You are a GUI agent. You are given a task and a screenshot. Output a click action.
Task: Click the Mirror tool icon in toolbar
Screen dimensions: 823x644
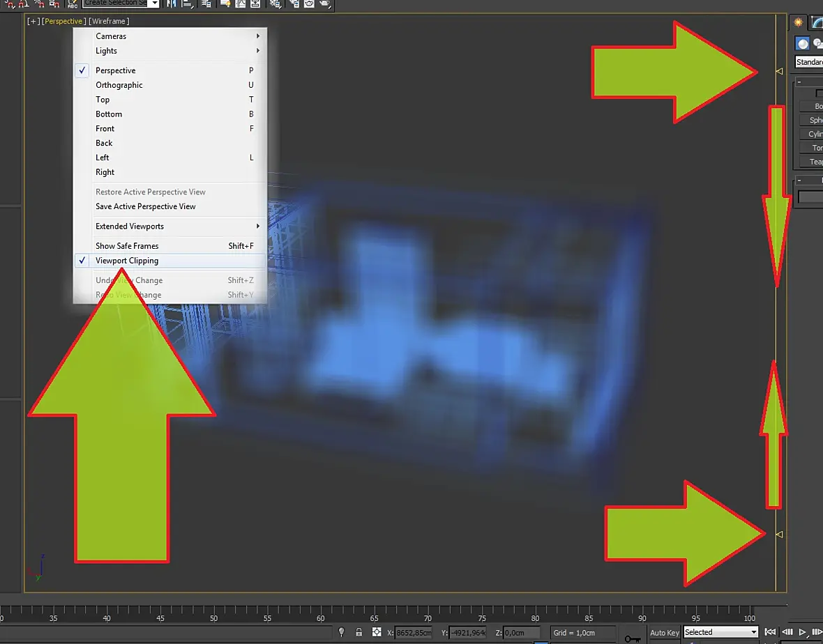click(x=171, y=3)
